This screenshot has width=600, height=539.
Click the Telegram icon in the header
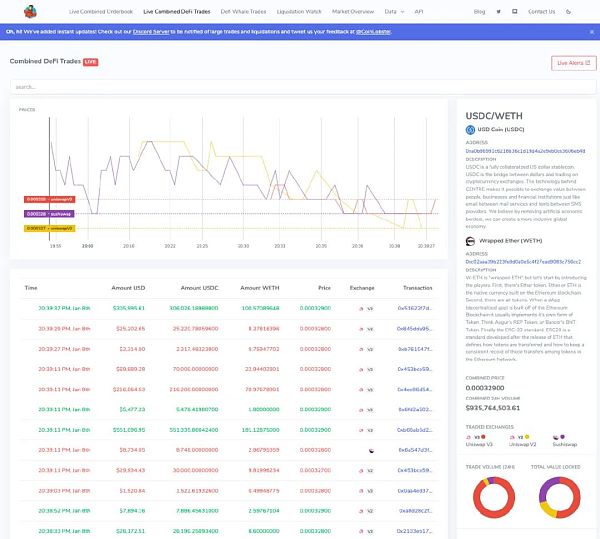pos(513,12)
